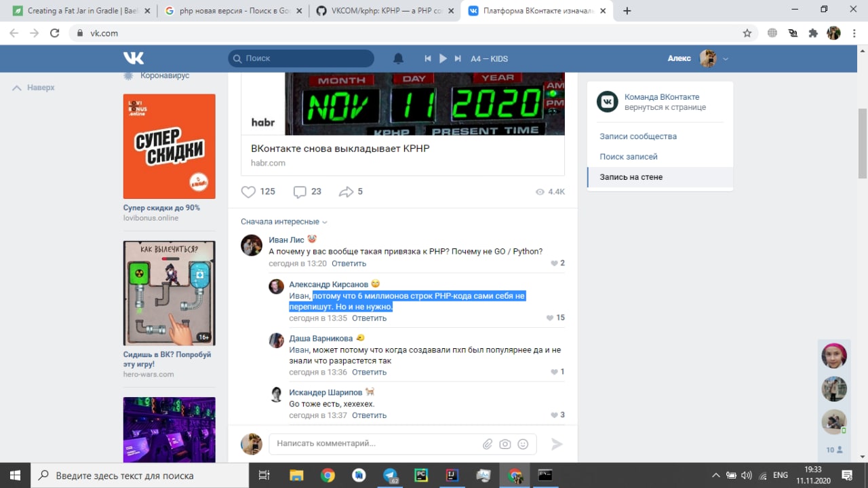Open File Explorer from the taskbar
This screenshot has width=868, height=488.
[296, 475]
